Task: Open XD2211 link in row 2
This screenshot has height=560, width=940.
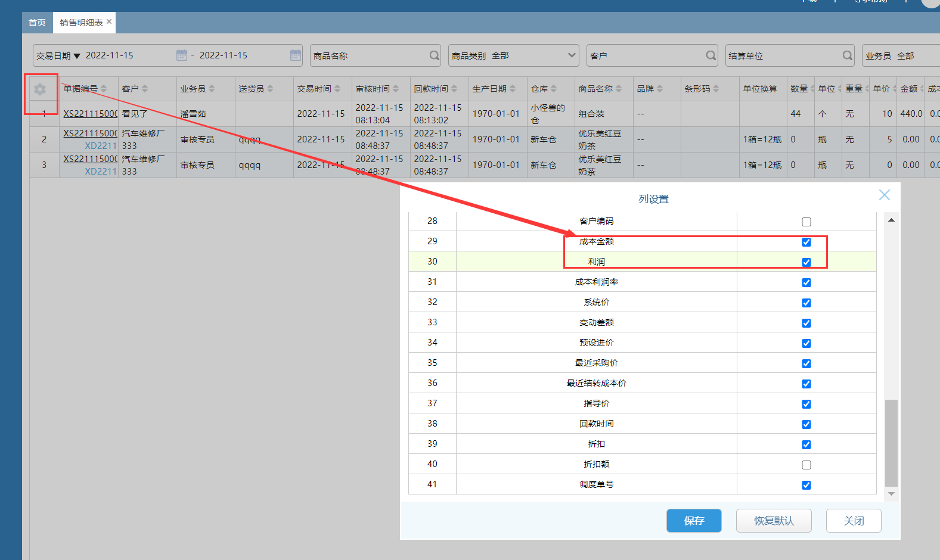Action: click(x=101, y=145)
